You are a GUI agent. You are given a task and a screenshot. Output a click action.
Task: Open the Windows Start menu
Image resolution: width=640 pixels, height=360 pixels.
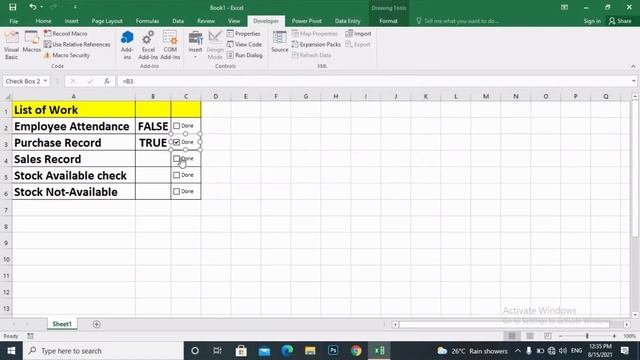[11, 351]
